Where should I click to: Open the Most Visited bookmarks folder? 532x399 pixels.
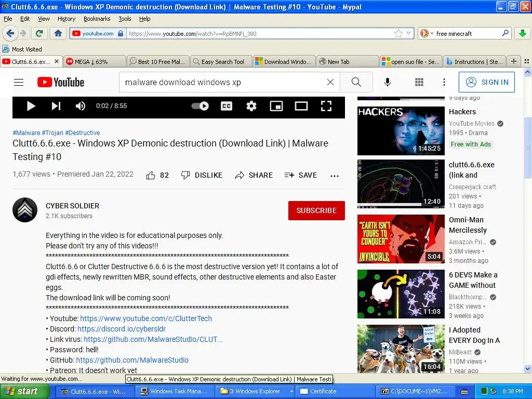22,49
